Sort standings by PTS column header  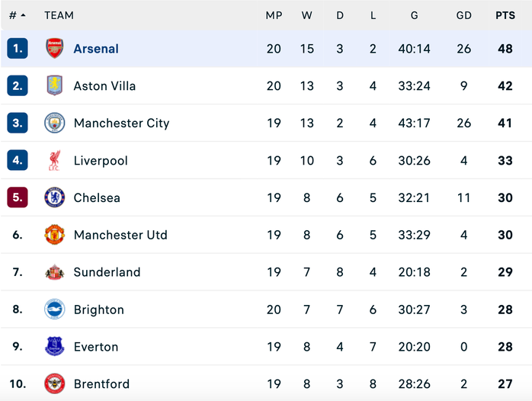505,15
